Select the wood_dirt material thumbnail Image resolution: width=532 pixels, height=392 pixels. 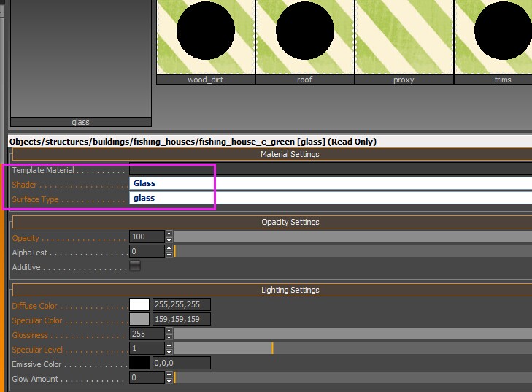pyautogui.click(x=206, y=36)
